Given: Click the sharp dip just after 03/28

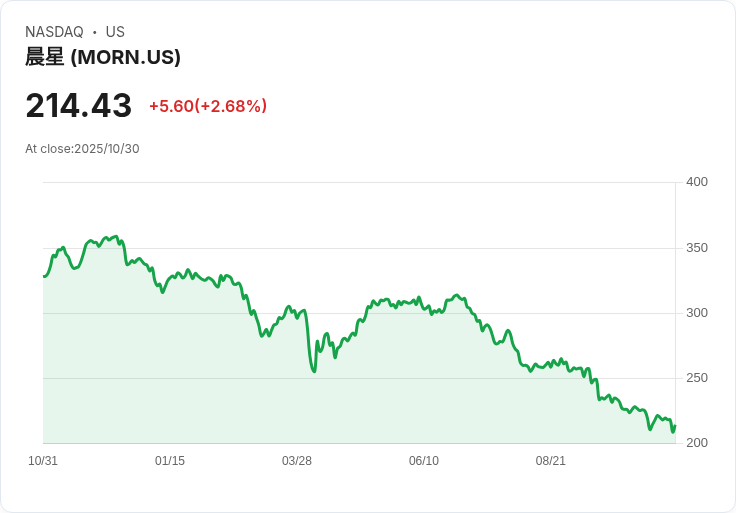Looking at the screenshot, I should click(x=314, y=371).
